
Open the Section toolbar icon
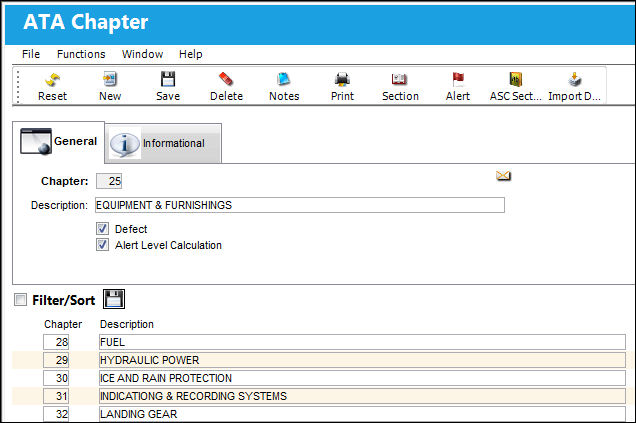[400, 79]
